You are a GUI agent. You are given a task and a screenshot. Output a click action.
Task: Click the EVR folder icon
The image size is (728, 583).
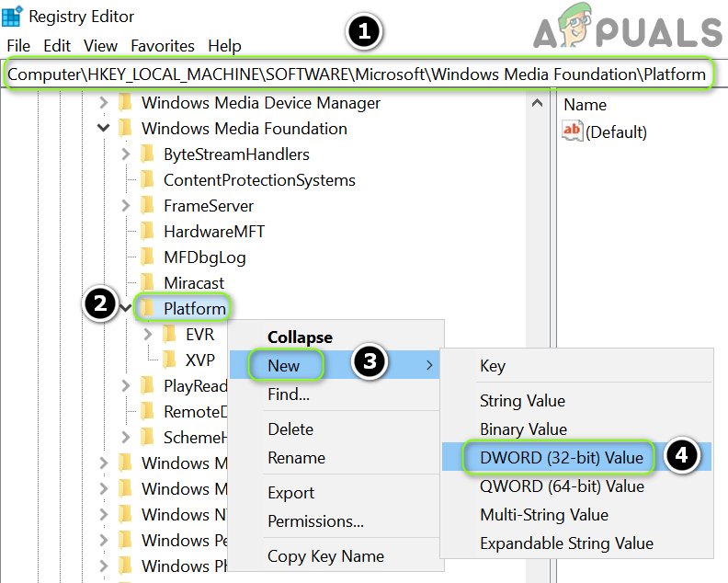pyautogui.click(x=169, y=335)
